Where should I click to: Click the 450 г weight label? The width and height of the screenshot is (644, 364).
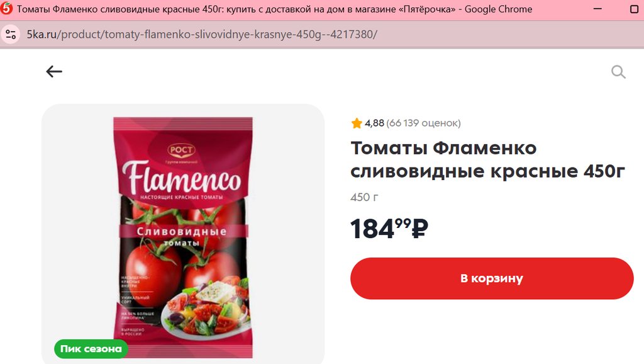click(364, 197)
